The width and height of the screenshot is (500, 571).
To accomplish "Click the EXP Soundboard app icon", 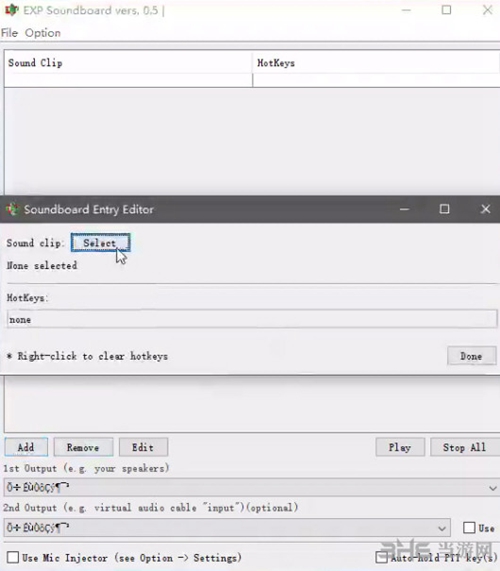I will point(11,10).
